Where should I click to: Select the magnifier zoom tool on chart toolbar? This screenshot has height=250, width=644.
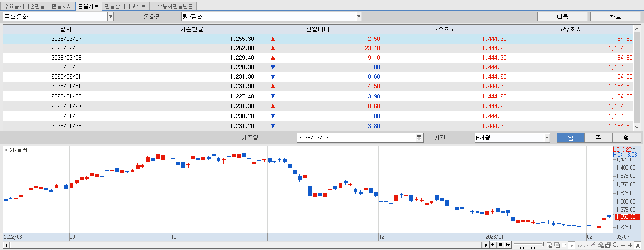click(x=616, y=245)
